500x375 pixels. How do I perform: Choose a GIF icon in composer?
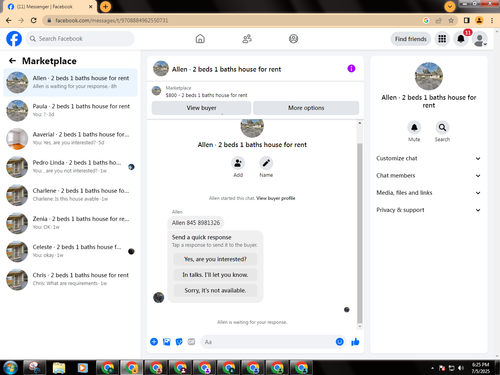[x=191, y=342]
